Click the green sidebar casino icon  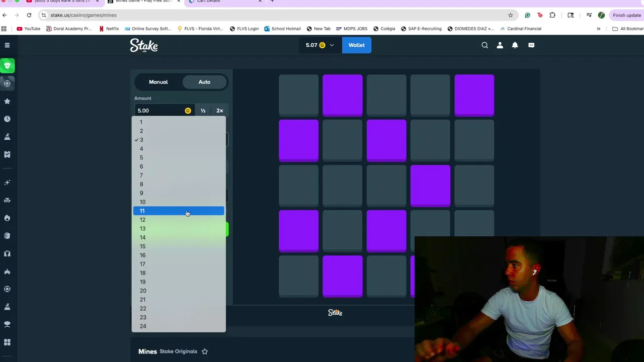pos(7,65)
